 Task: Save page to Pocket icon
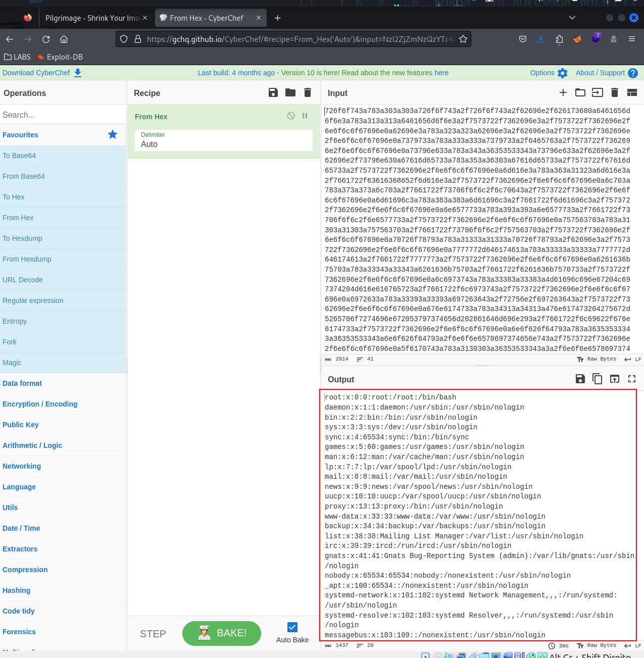click(x=523, y=39)
